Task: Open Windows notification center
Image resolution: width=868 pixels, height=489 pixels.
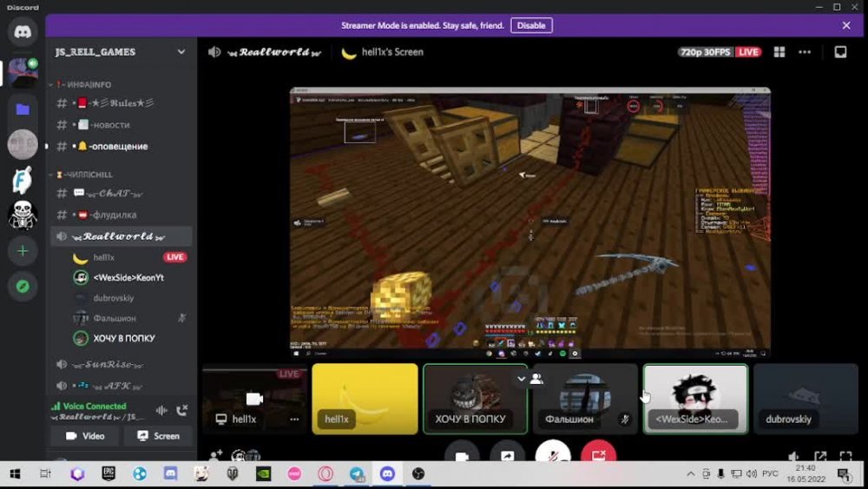Action: (x=844, y=474)
